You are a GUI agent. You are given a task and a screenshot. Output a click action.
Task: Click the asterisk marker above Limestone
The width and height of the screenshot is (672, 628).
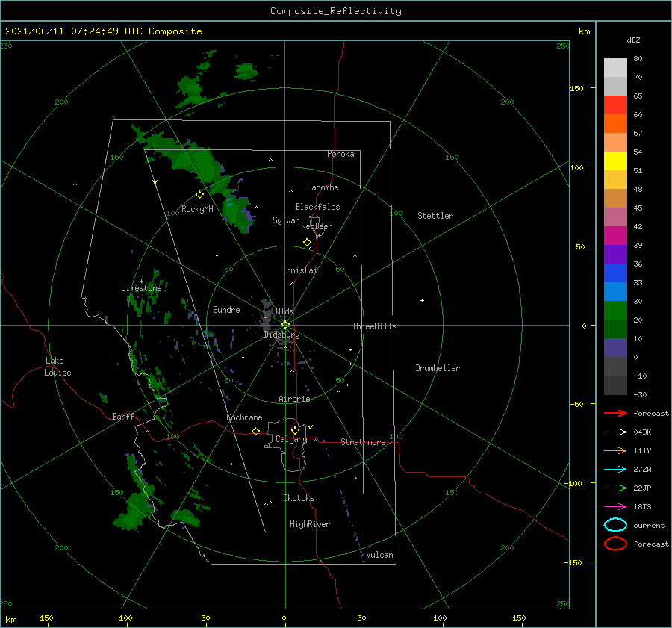(141, 282)
